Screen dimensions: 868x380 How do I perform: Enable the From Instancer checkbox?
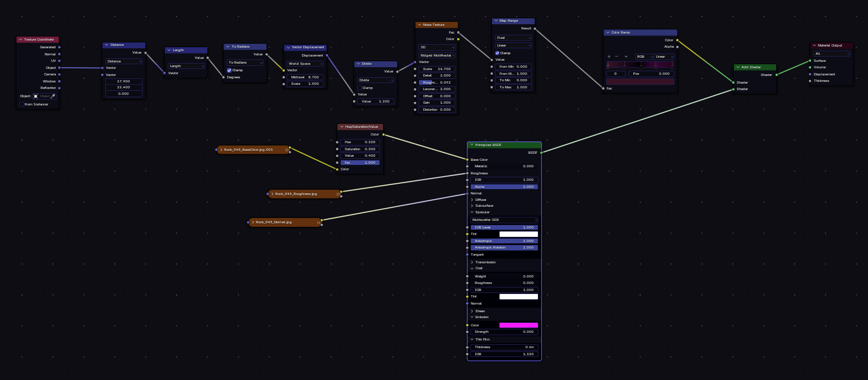(x=22, y=104)
